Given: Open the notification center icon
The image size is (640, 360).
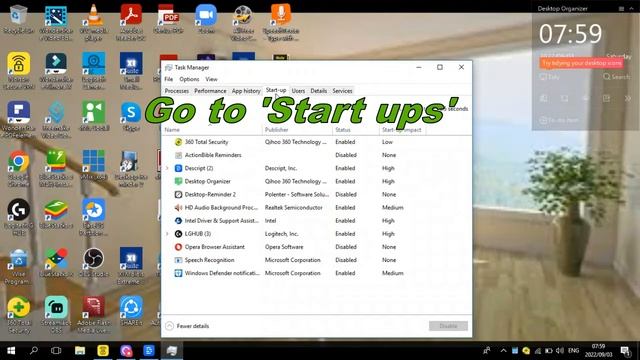Looking at the screenshot, I should [x=625, y=351].
